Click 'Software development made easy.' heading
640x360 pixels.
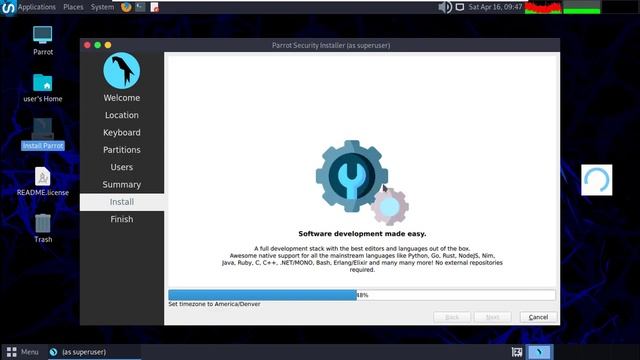pos(362,233)
